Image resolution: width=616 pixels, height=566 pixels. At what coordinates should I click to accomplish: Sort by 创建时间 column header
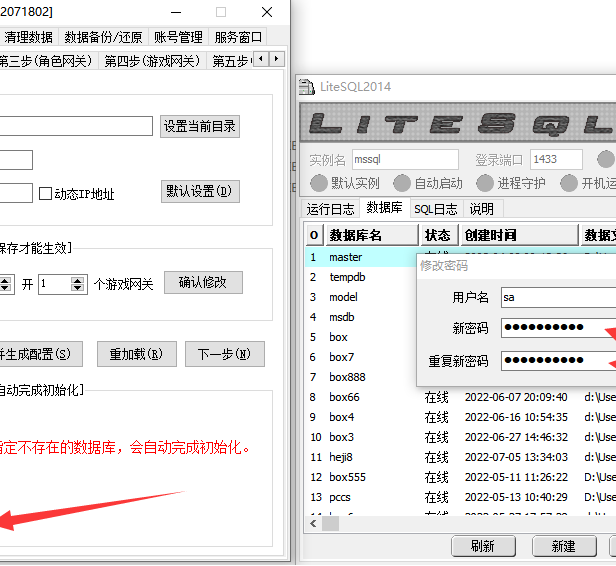(518, 235)
